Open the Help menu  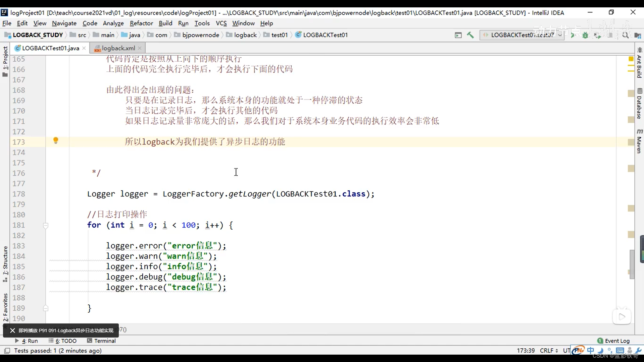point(266,23)
